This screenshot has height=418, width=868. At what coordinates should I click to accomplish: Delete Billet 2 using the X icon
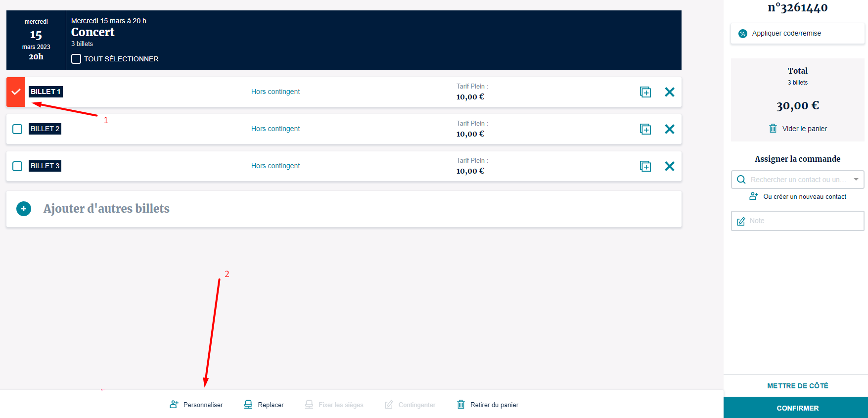669,129
